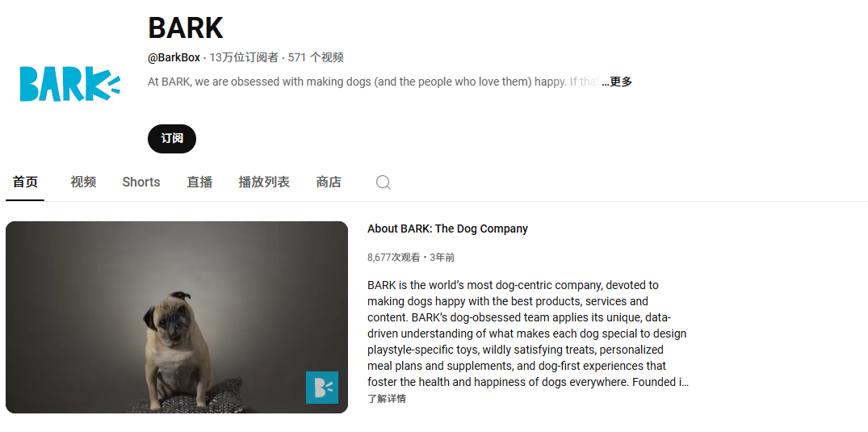The height and width of the screenshot is (432, 868).
Task: Click channel blurb starting 'At BARK'
Action: 374,82
